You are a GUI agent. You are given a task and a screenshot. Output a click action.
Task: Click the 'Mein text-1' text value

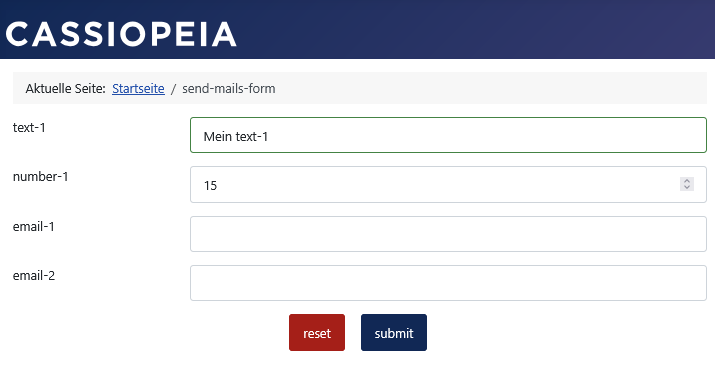[236, 136]
